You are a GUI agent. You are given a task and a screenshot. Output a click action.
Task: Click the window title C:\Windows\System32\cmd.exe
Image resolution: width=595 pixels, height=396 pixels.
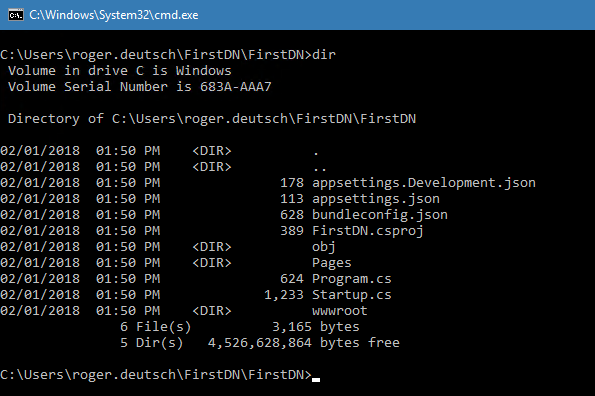[x=114, y=15]
